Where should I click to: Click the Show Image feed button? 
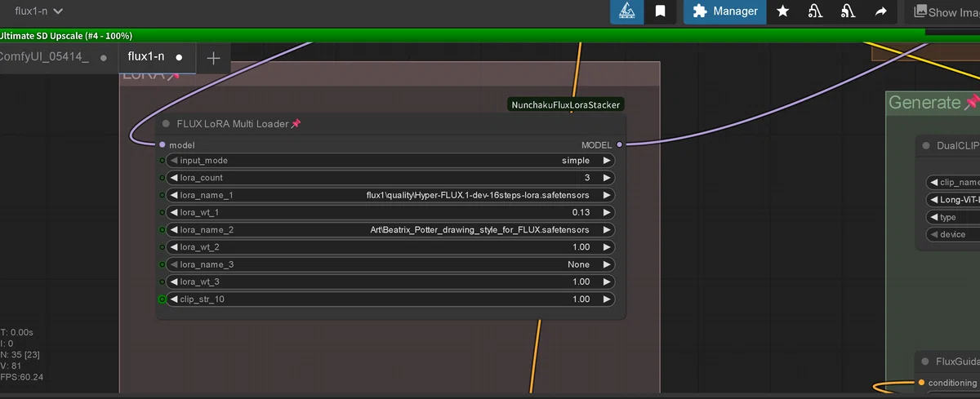(947, 11)
